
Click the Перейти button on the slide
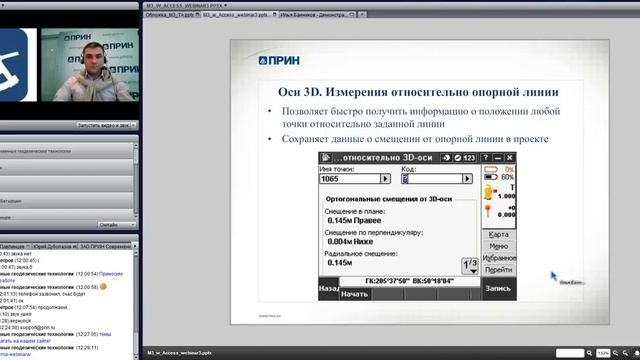498,270
